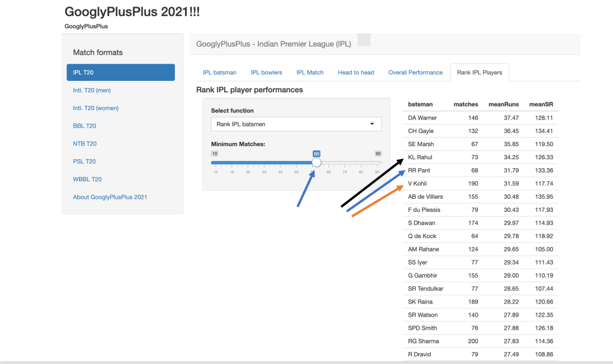613x364 pixels.
Task: Open the BBL T20 format
Action: 84,126
